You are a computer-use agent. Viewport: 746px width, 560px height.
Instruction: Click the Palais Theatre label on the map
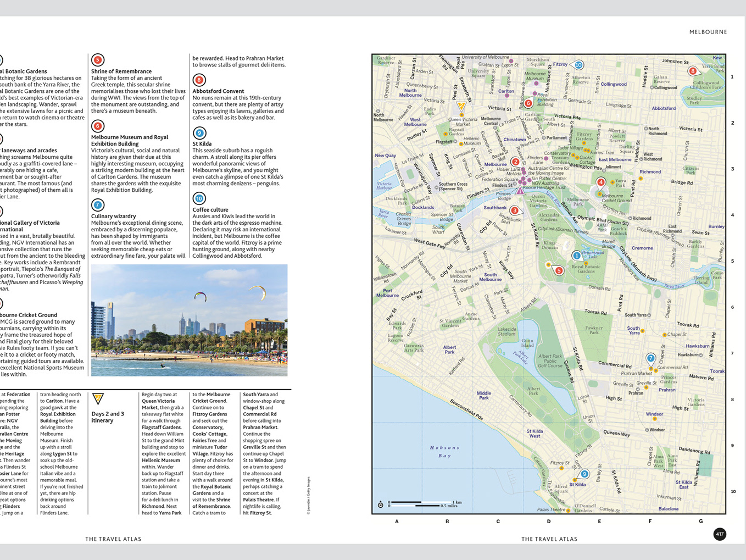pyautogui.click(x=552, y=509)
